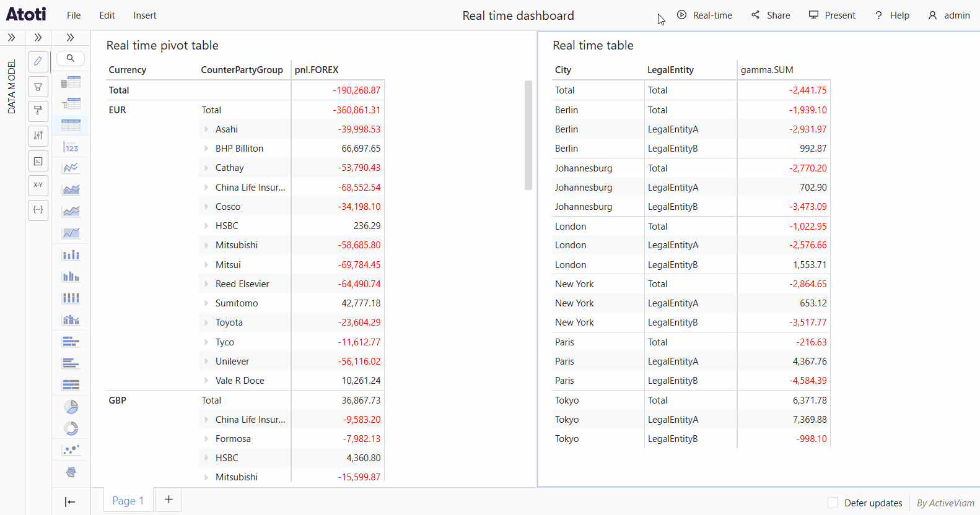Image resolution: width=980 pixels, height=515 pixels.
Task: Click the KPI 123 widget icon
Action: 71,147
